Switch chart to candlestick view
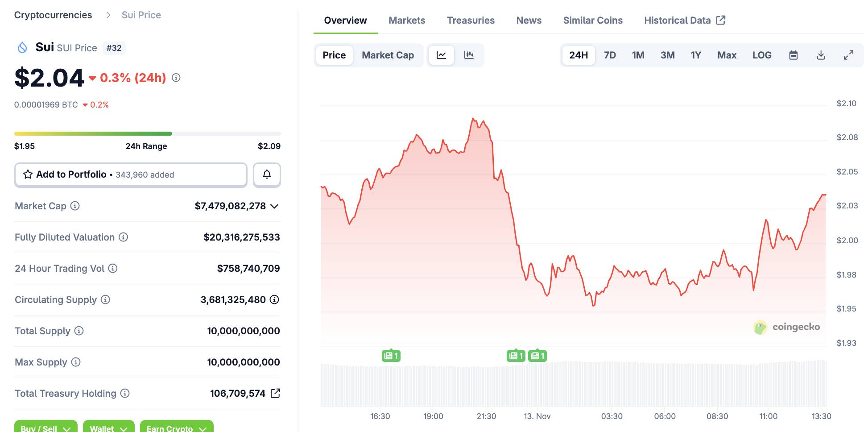868x432 pixels. point(469,55)
